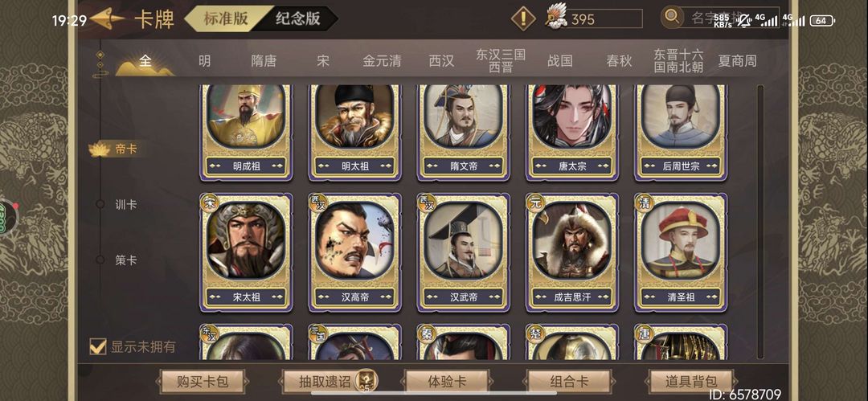
Task: Click the skull badge on 抽取遗诏
Action: 366,380
